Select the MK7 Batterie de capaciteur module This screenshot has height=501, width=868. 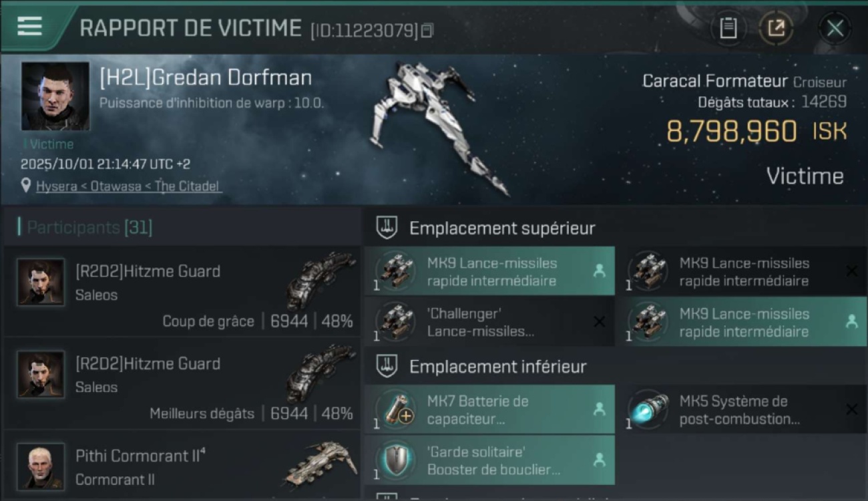pyautogui.click(x=489, y=409)
